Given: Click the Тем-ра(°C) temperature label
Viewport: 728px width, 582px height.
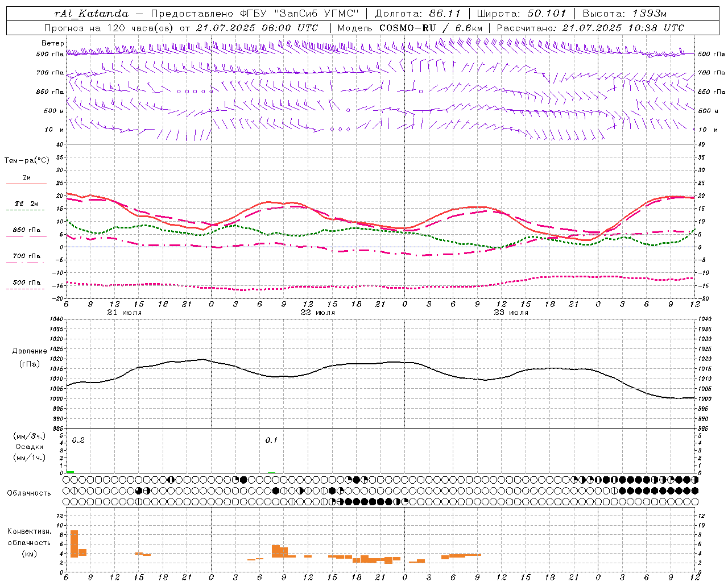Looking at the screenshot, I should coord(27,161).
